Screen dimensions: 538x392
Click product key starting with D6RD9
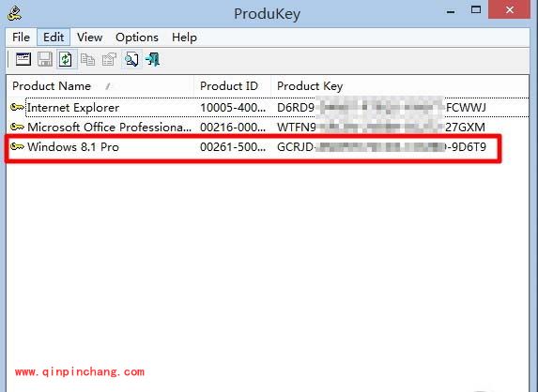[381, 108]
